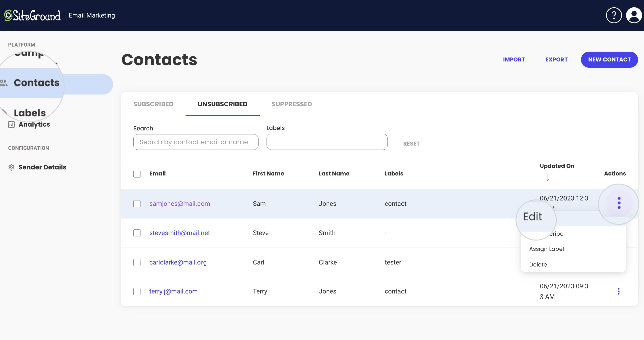This screenshot has height=340, width=644.
Task: Select the master select-all checkbox
Action: [137, 173]
